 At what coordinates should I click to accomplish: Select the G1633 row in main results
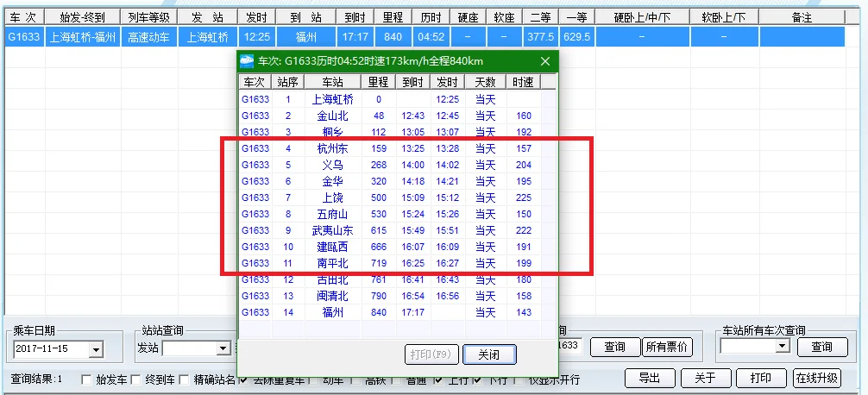coord(424,38)
